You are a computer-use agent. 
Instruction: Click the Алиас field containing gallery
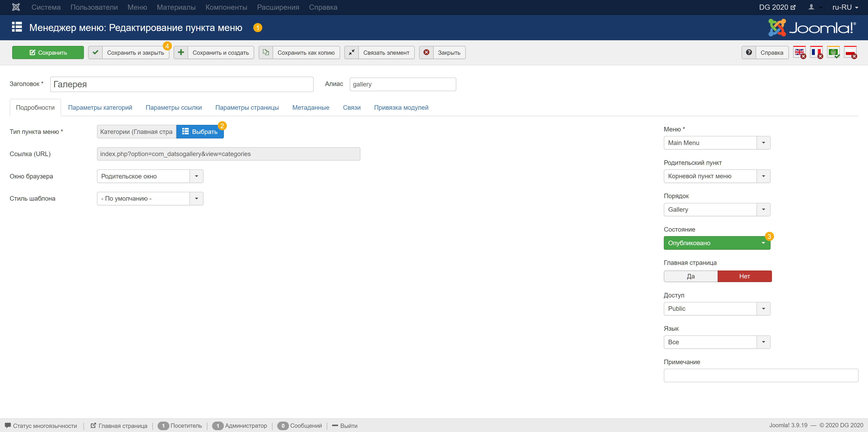coord(403,84)
